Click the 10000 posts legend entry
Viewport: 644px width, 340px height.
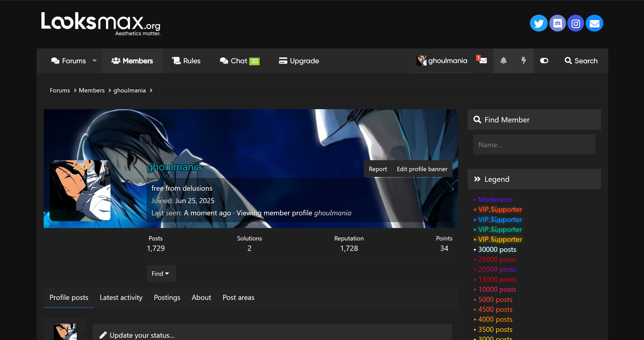click(x=497, y=289)
